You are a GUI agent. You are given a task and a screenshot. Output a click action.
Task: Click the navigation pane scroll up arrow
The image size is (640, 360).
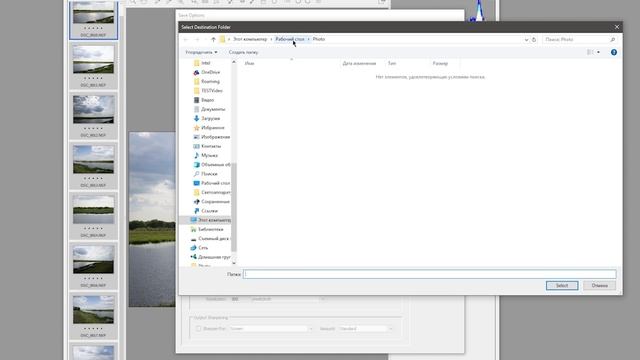click(234, 62)
